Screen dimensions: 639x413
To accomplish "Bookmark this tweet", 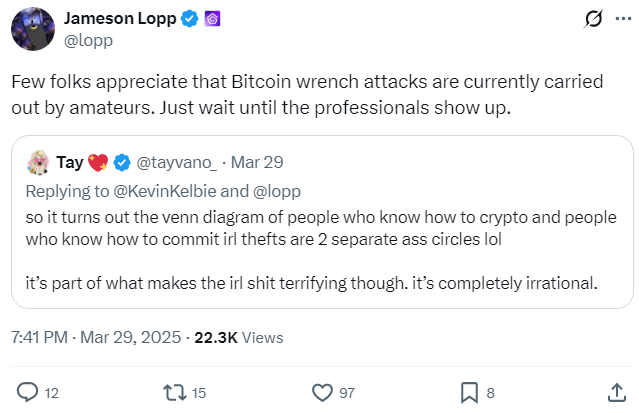I will pos(468,392).
